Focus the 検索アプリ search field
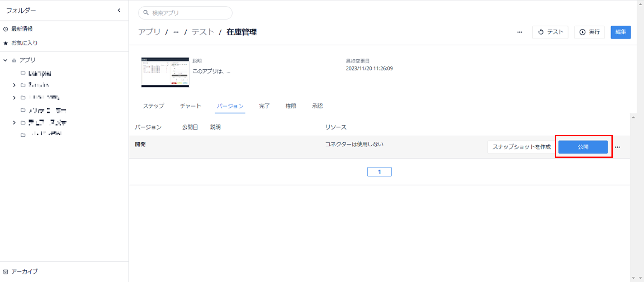 pyautogui.click(x=185, y=13)
